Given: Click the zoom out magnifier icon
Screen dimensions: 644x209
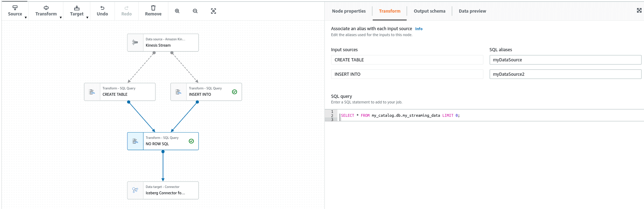Looking at the screenshot, I should pos(195,11).
